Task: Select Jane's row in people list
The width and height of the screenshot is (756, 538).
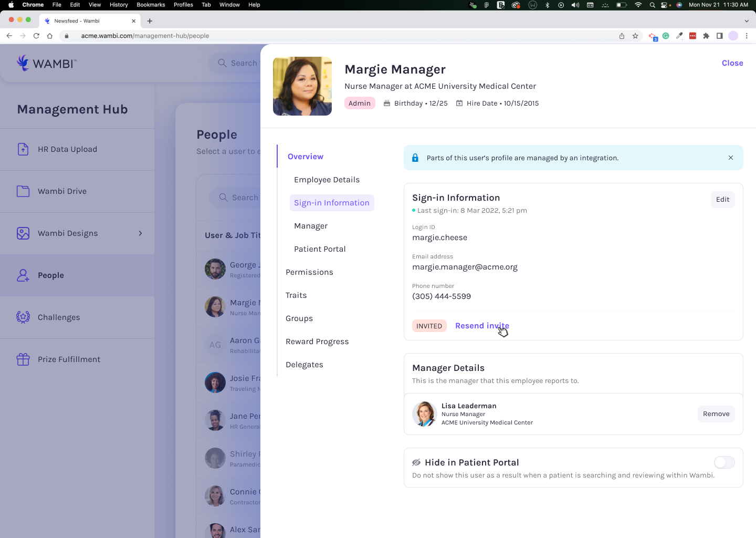Action: [228, 420]
